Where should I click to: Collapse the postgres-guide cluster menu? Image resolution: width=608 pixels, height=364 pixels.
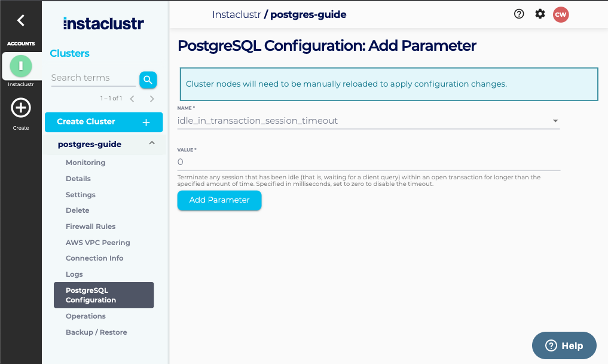pos(152,143)
